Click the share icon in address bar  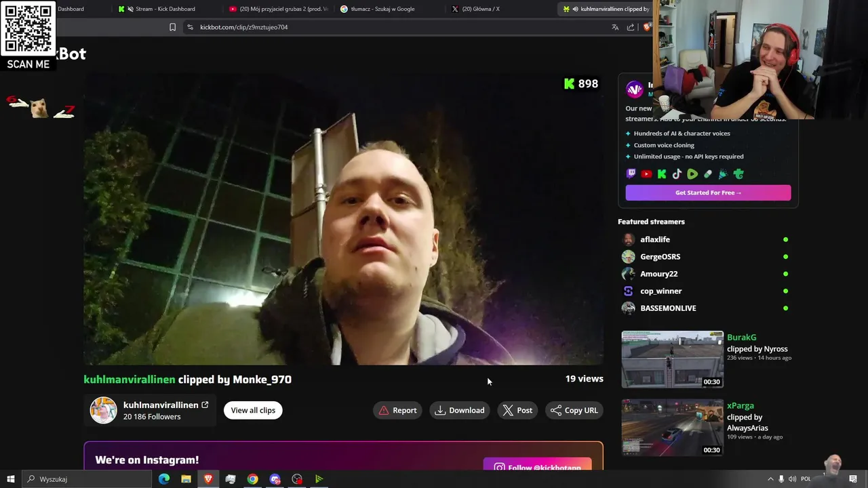pyautogui.click(x=631, y=27)
